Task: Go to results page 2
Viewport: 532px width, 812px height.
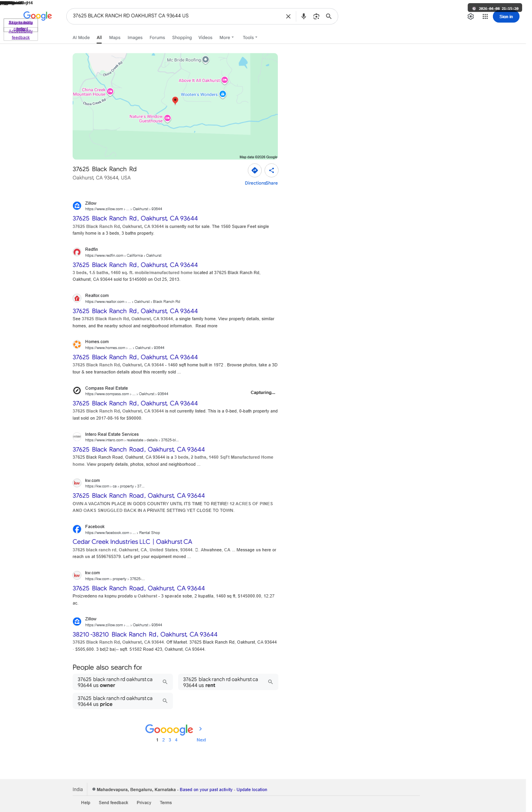Action: tap(163, 740)
